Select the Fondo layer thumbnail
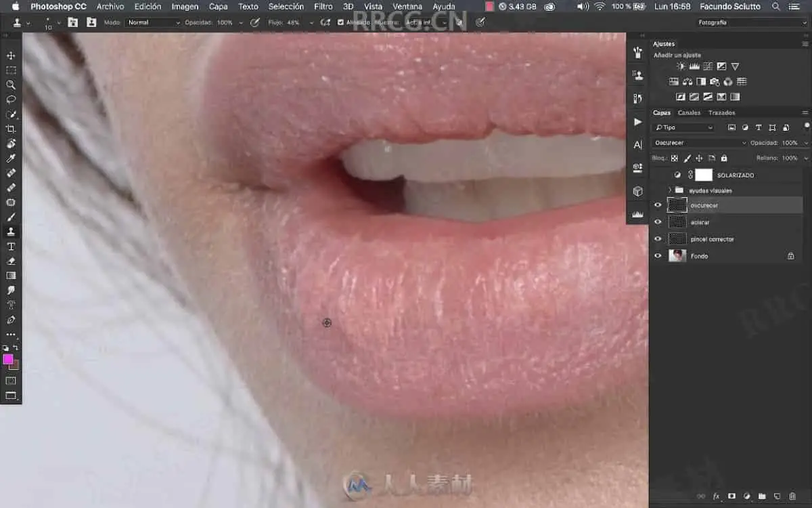 677,256
